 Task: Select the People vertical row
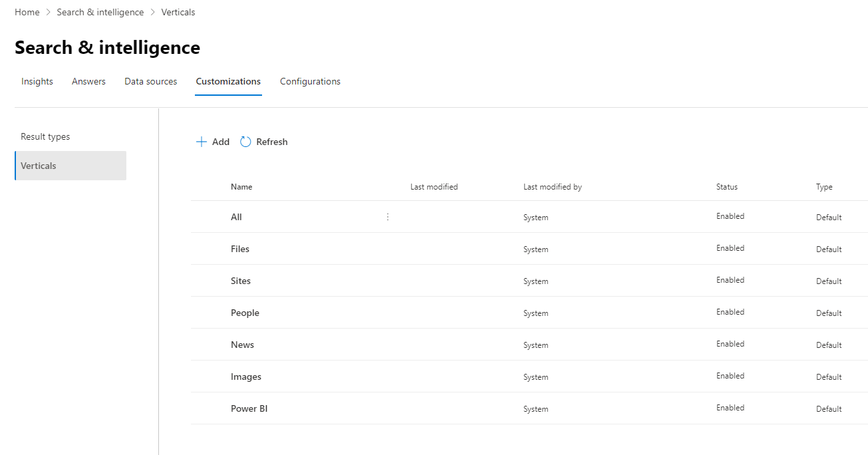pyautogui.click(x=245, y=313)
